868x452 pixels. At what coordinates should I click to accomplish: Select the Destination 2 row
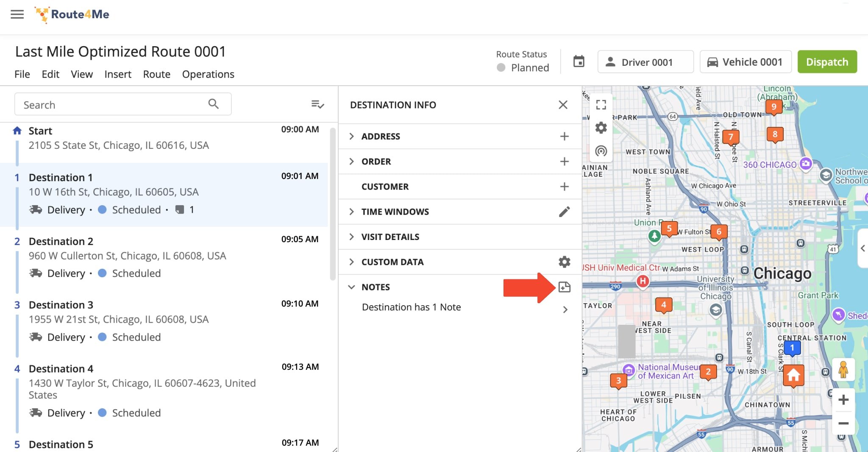pyautogui.click(x=164, y=259)
